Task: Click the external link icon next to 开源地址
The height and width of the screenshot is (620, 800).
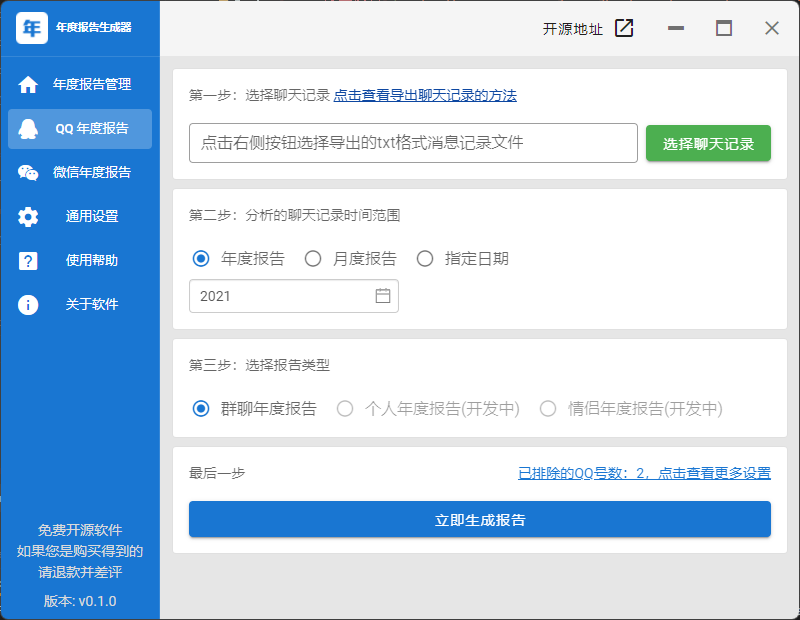Action: click(624, 28)
